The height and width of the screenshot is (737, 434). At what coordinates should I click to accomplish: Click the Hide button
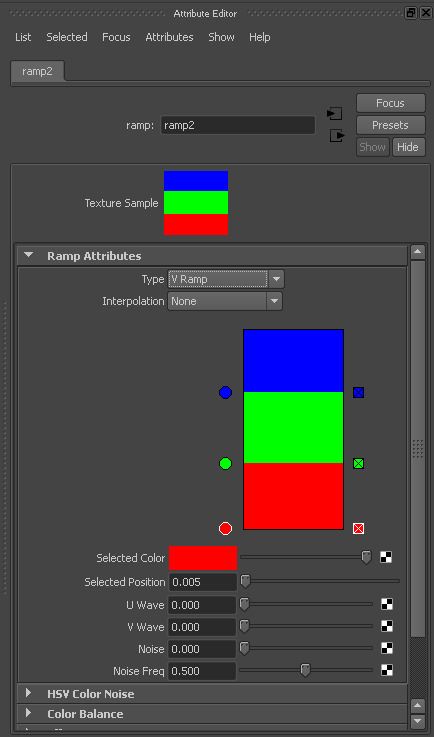408,147
